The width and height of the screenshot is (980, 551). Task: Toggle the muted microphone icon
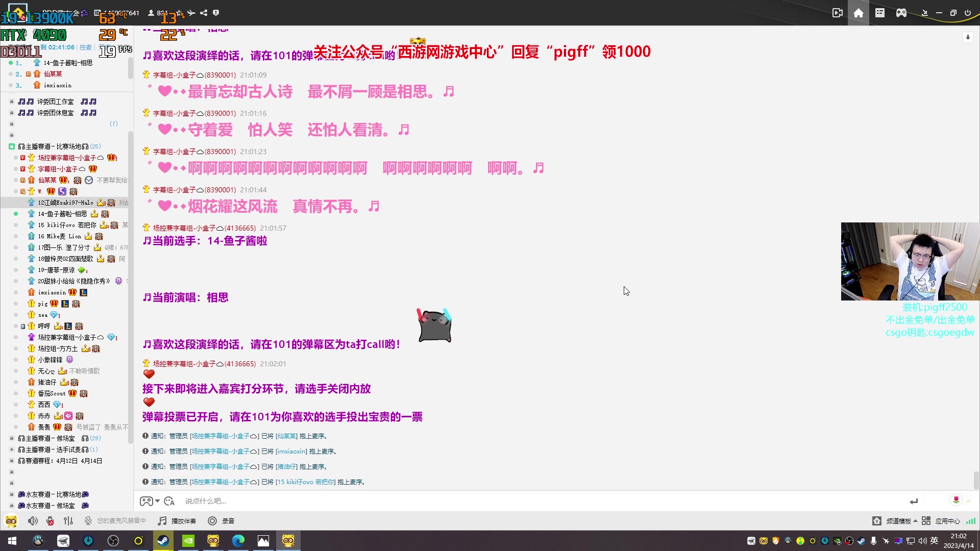click(88, 521)
